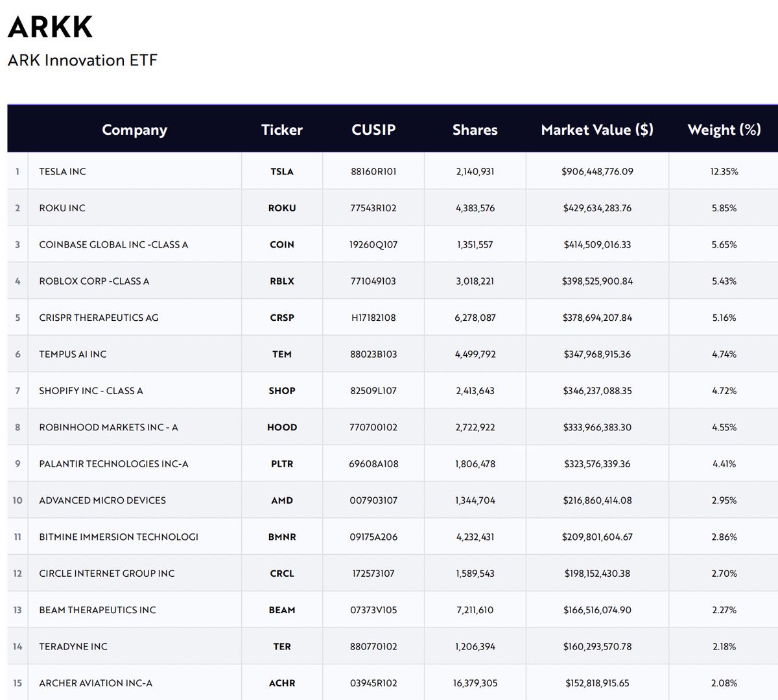Click market value $216,860,414.08
Viewport: 778px width, 700px height.
597,500
